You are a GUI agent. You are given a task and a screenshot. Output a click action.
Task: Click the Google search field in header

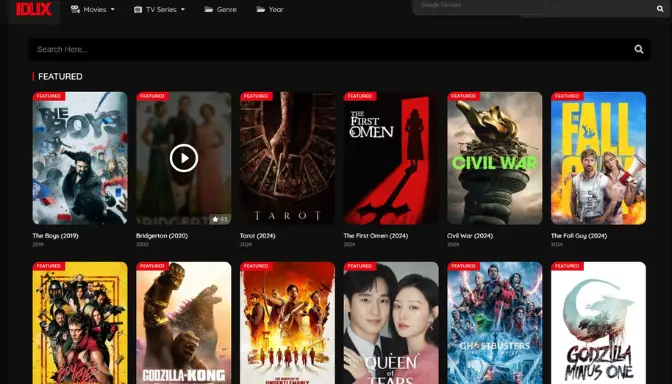point(479,6)
